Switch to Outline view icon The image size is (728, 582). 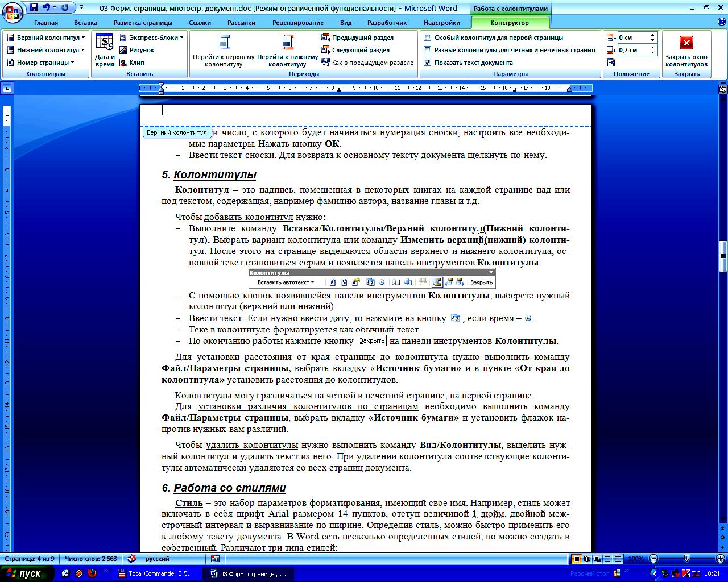tap(607, 559)
